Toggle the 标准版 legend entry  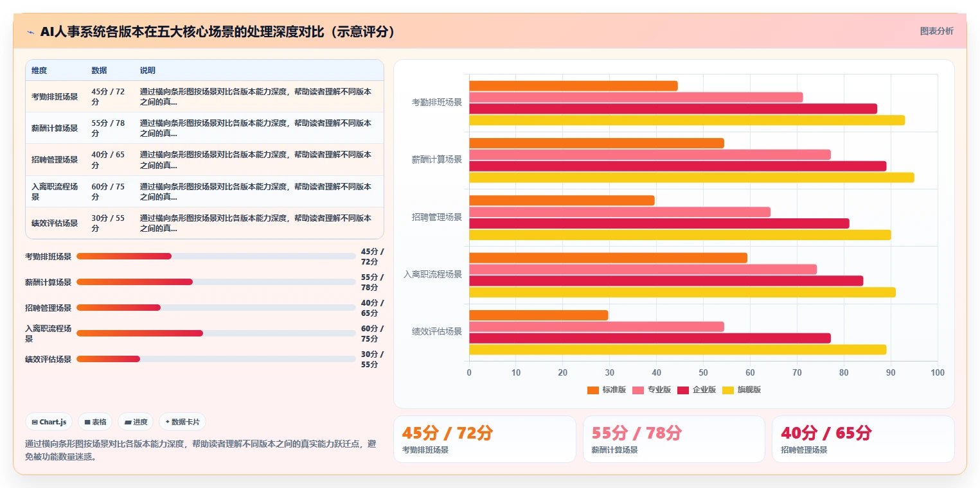pyautogui.click(x=607, y=390)
